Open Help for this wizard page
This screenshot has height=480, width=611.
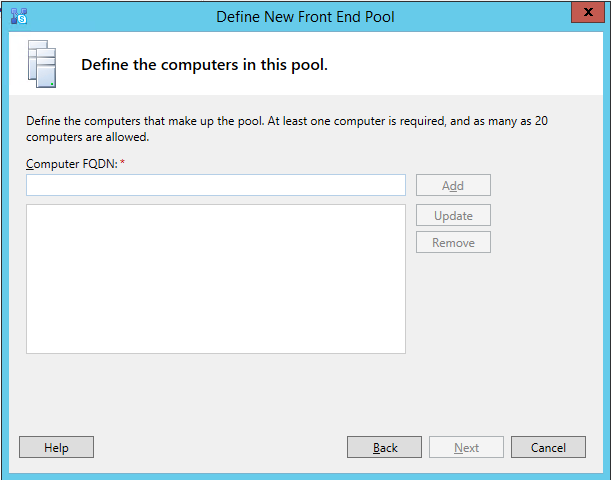tap(56, 447)
